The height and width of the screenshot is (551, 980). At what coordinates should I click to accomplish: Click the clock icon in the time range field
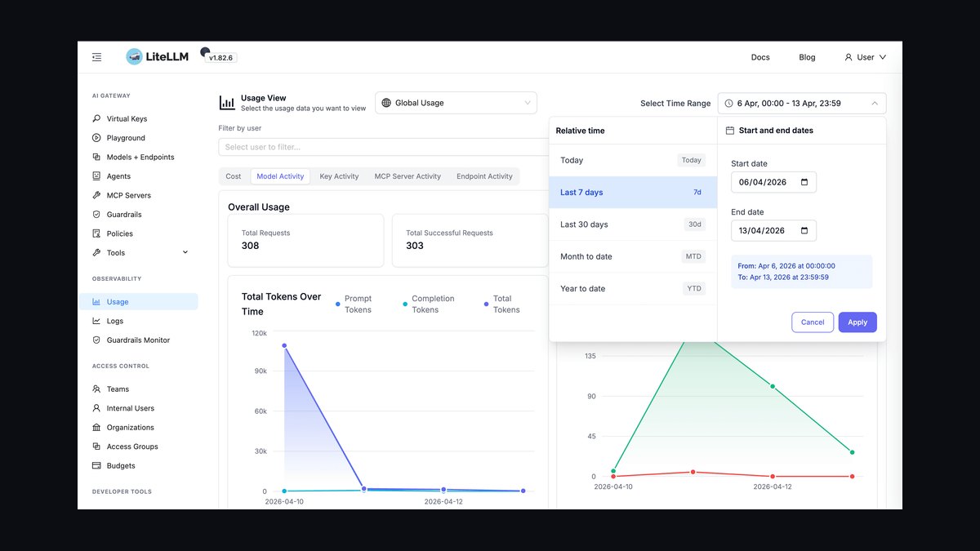tap(728, 104)
